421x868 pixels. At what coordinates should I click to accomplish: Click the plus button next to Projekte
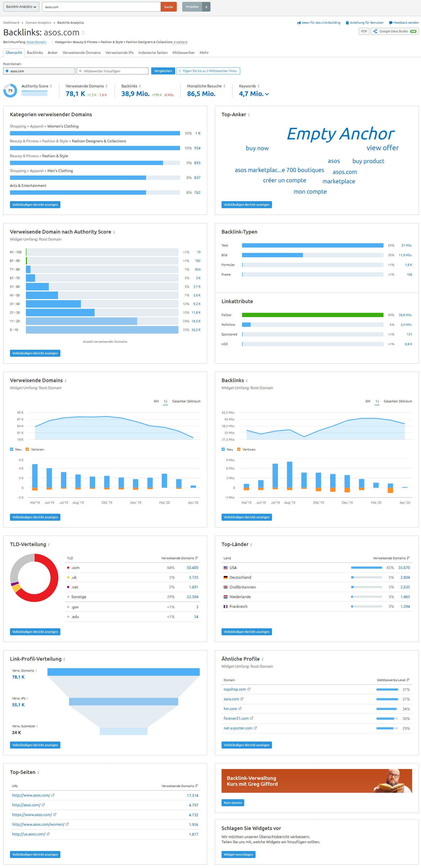206,7
